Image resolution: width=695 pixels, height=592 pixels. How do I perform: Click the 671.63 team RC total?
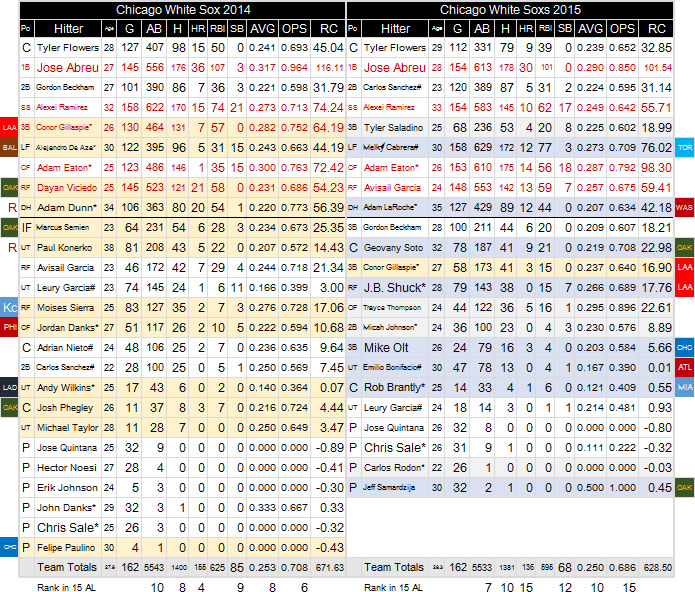(x=329, y=568)
